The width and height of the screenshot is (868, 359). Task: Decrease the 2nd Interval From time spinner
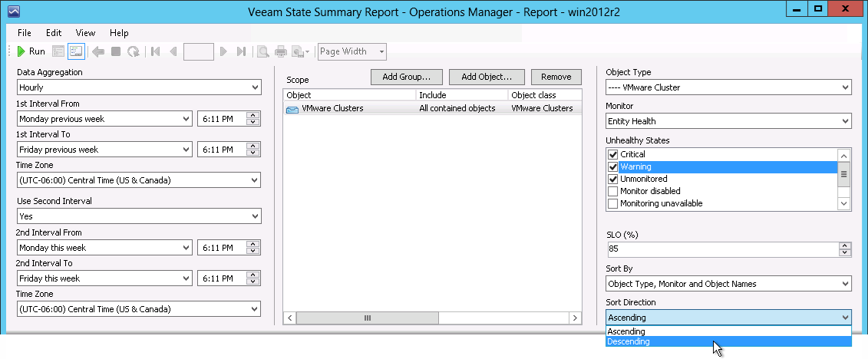(253, 251)
